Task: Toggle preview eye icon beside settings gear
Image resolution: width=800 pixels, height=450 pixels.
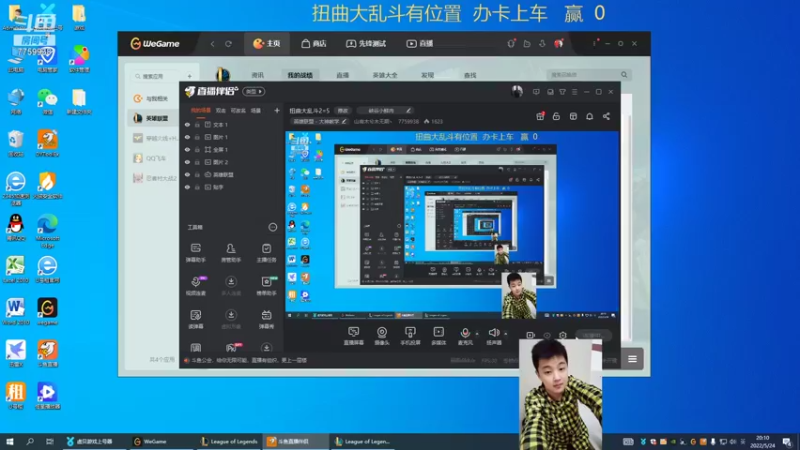Action: (x=547, y=335)
